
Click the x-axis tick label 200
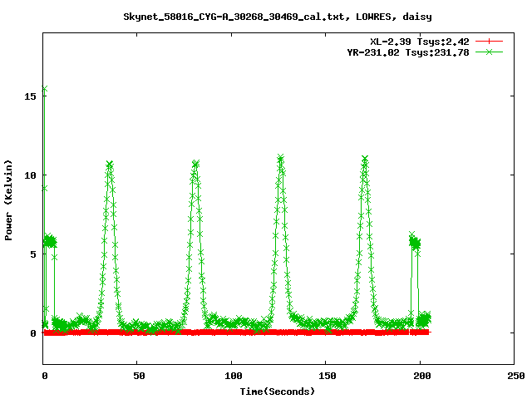point(422,376)
